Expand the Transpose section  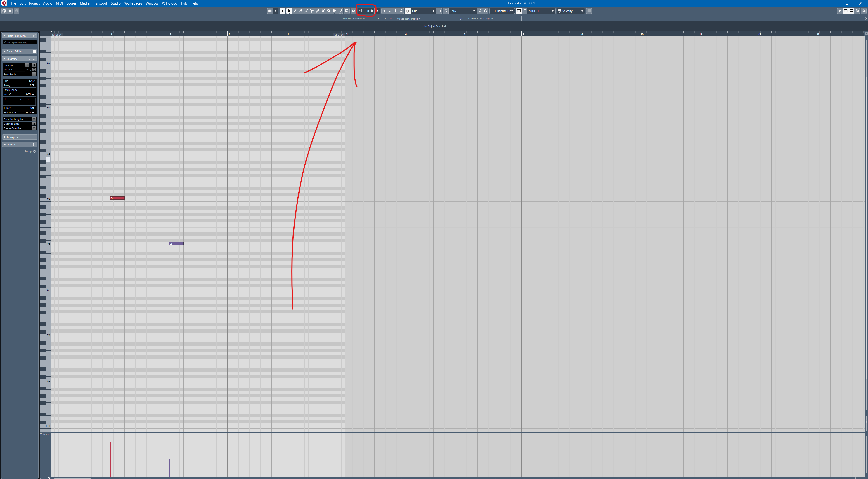click(x=4, y=137)
